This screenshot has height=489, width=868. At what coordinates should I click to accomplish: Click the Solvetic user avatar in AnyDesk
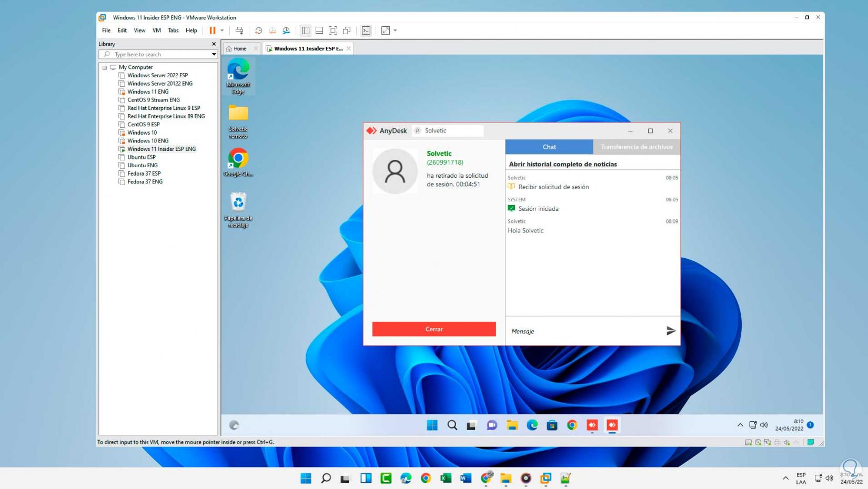395,171
